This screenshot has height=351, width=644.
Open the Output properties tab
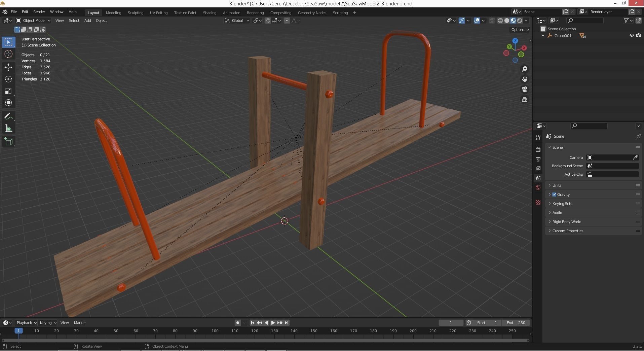pos(538,159)
